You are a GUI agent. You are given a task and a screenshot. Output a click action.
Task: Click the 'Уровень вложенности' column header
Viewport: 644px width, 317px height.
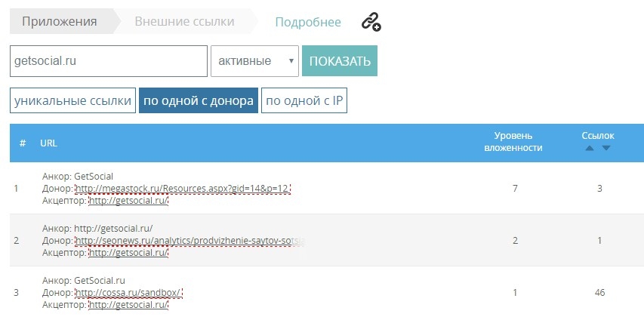513,142
